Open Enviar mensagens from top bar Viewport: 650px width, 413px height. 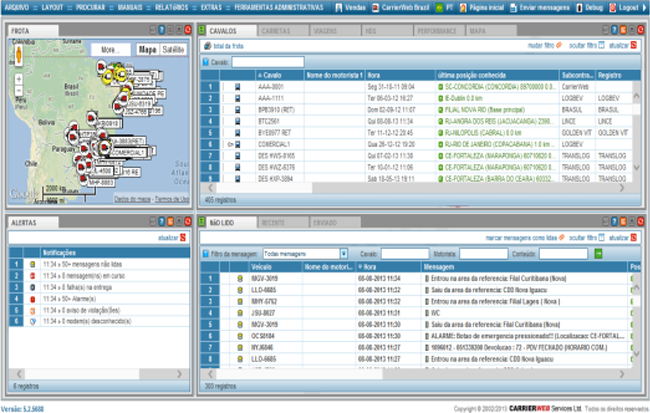pos(540,7)
